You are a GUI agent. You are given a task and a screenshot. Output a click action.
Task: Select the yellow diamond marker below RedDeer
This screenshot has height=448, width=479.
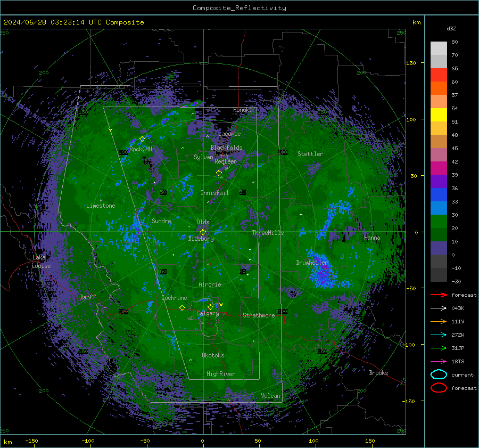[219, 173]
